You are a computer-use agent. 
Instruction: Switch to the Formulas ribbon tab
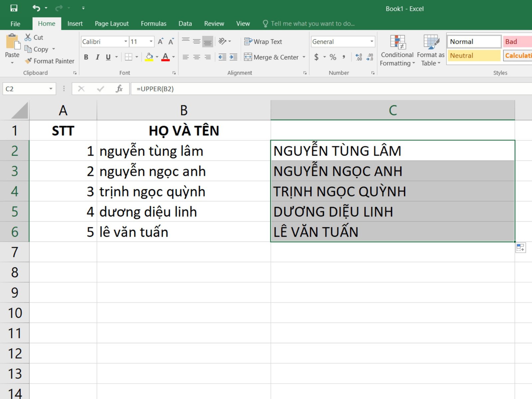(x=153, y=23)
